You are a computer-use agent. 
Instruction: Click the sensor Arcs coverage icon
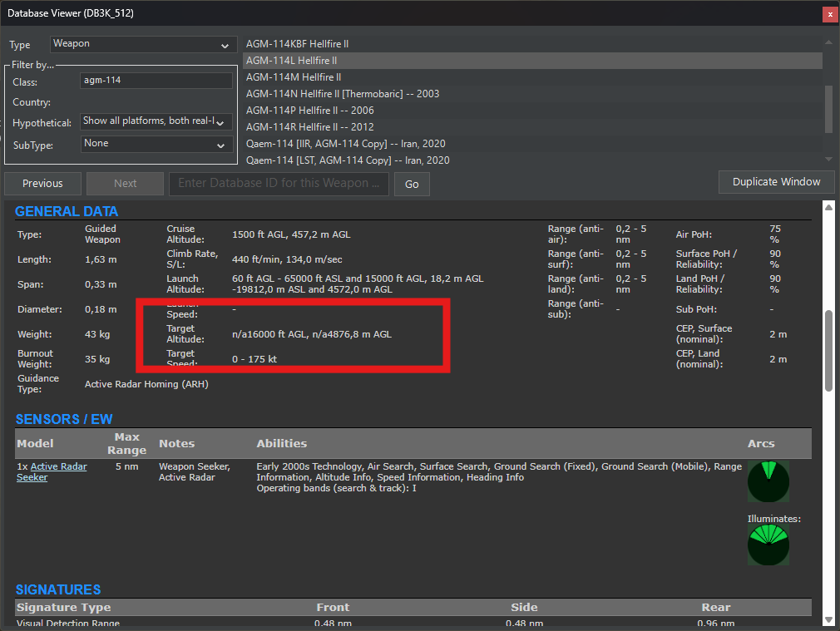click(768, 481)
